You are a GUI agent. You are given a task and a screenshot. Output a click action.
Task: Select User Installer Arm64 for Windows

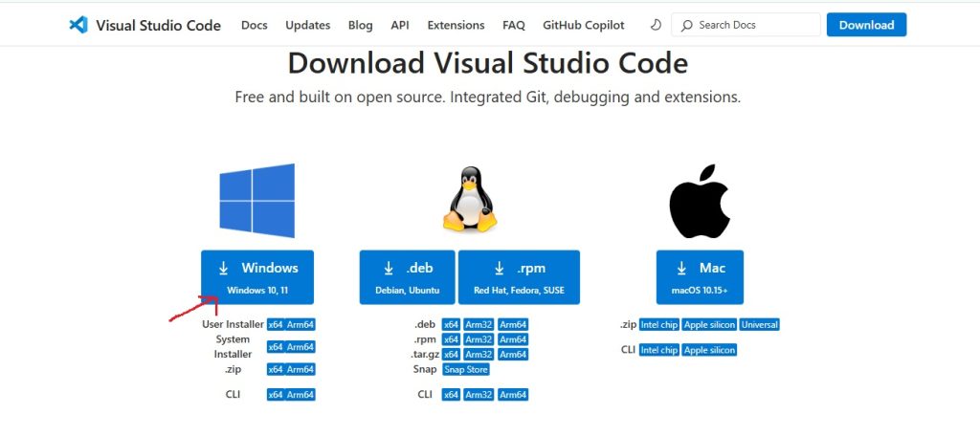tap(301, 325)
